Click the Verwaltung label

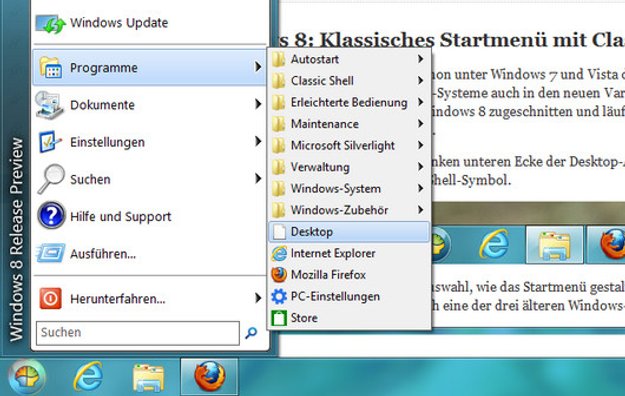tap(320, 167)
